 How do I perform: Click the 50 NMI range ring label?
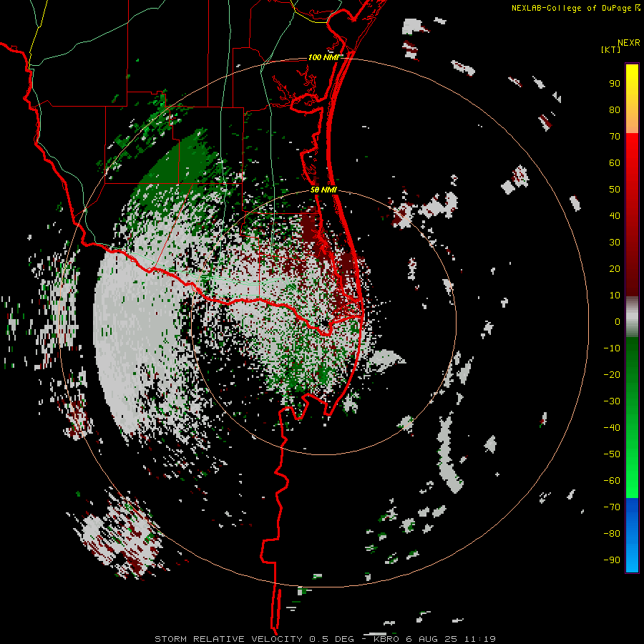[323, 190]
